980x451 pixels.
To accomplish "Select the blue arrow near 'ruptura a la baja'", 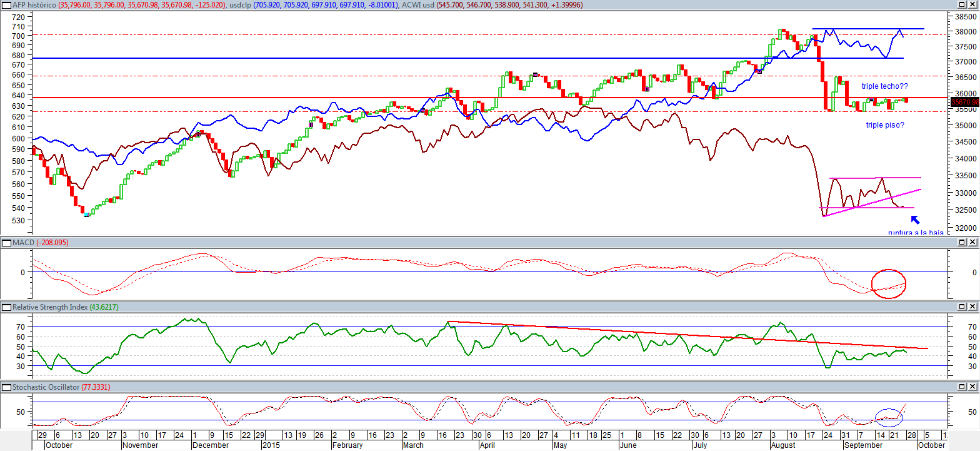I will pyautogui.click(x=915, y=220).
